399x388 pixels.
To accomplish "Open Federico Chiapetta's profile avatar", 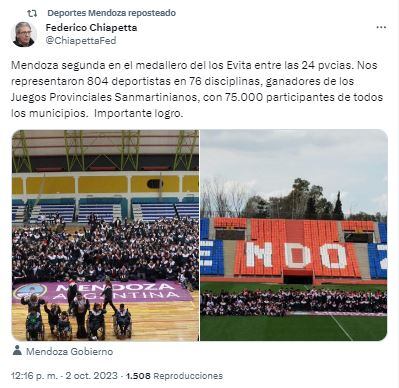I will pyautogui.click(x=24, y=34).
